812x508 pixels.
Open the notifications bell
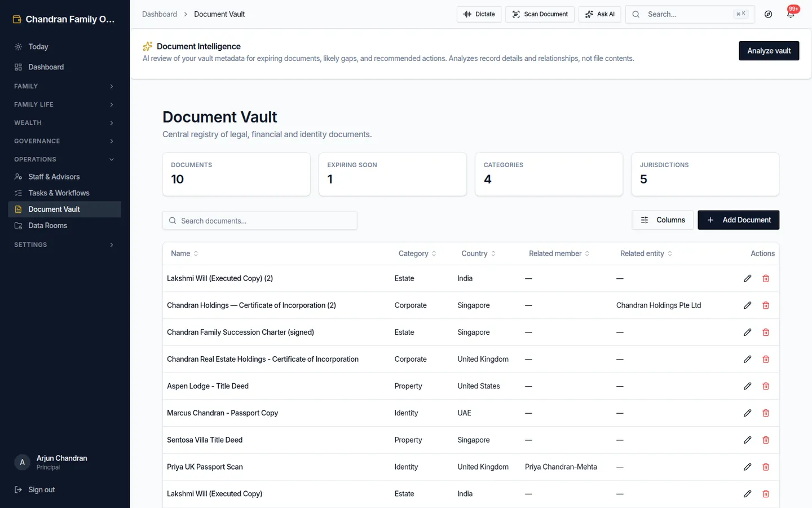point(791,14)
